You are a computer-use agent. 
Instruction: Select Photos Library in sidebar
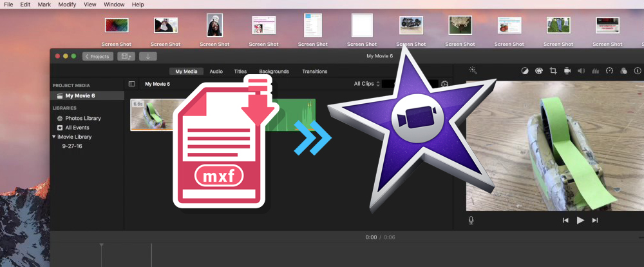tap(83, 118)
